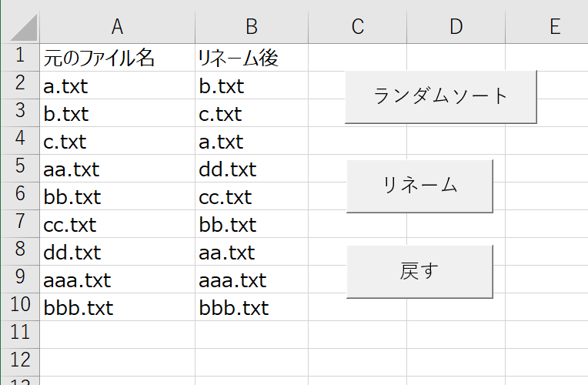Click row 10 header
Viewport: 588px width, 385px height.
tap(19, 306)
